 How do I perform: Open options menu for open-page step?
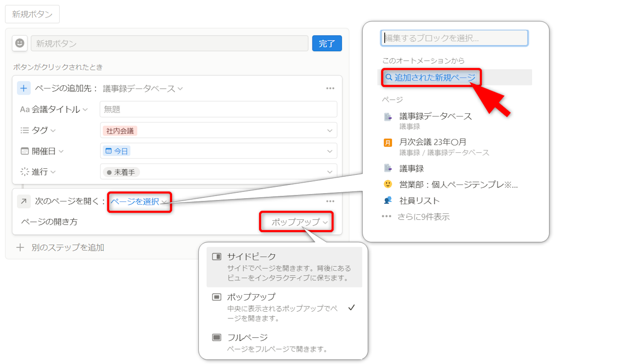pyautogui.click(x=330, y=201)
